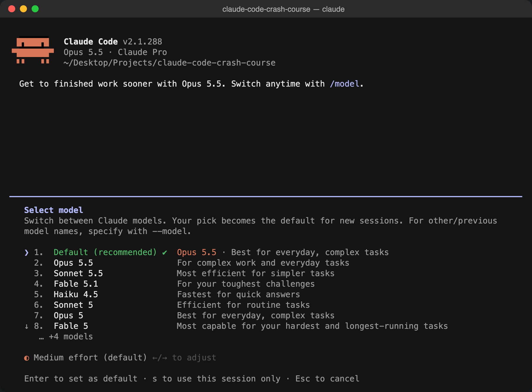The image size is (532, 392).
Task: Click the window title 'claude-code-crash-course — claude'
Action: pos(283,9)
